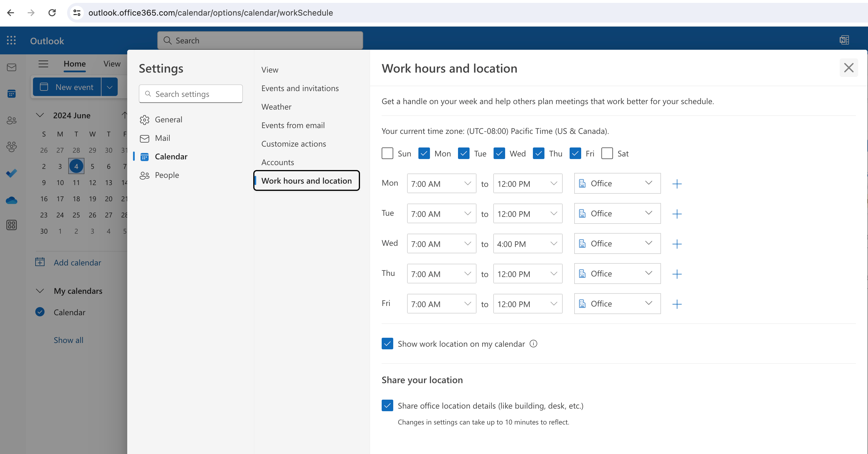
Task: Click the info icon beside work location
Action: point(533,344)
